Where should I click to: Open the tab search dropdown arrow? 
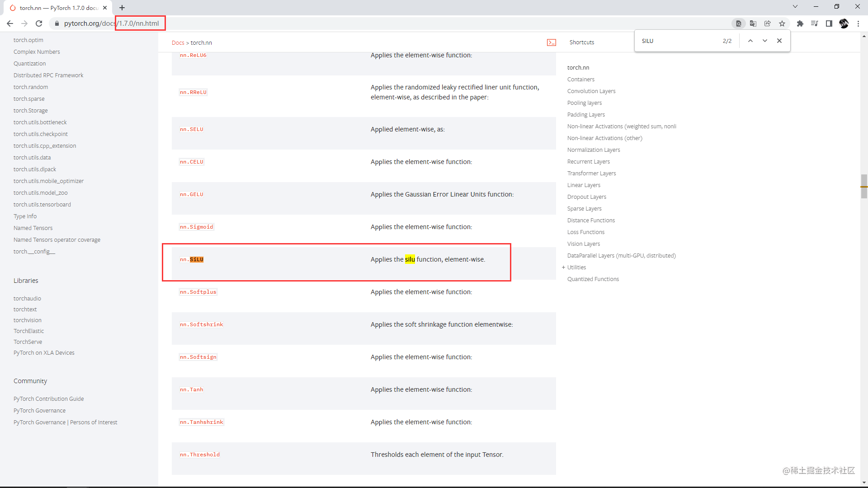pos(795,7)
